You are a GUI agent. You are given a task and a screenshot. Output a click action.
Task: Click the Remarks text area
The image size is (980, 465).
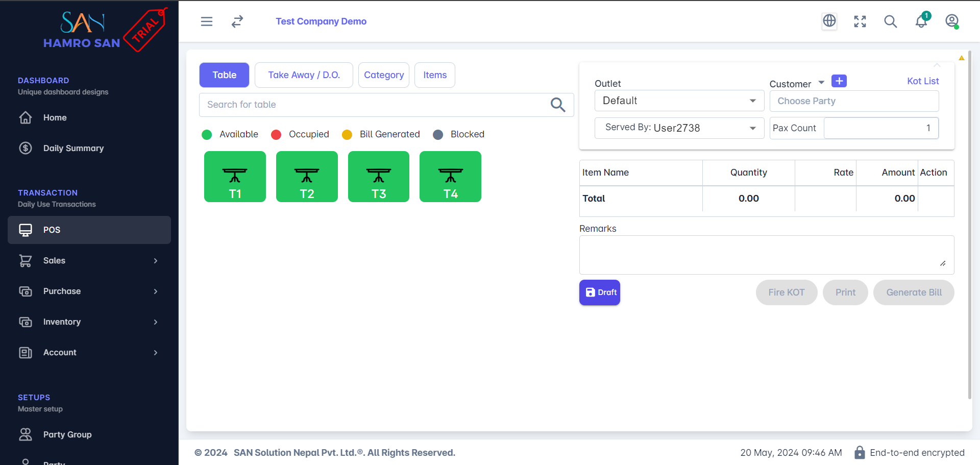coord(766,255)
